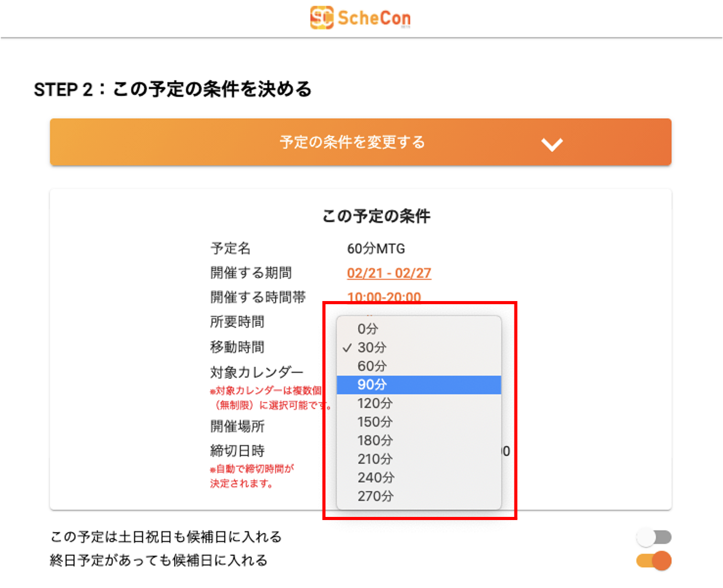Select 180分 from the list
Image resolution: width=723 pixels, height=588 pixels.
click(x=375, y=441)
